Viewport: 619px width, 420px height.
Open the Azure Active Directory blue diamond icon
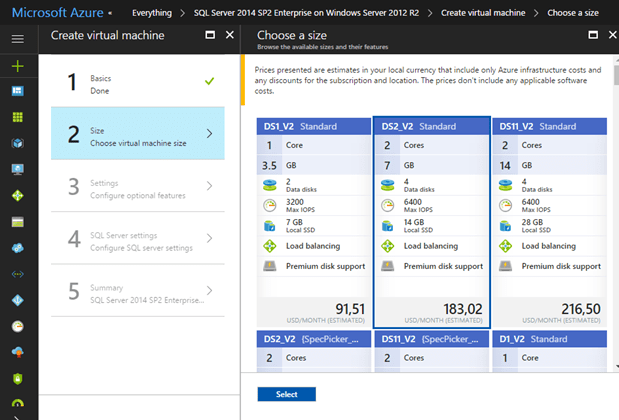click(18, 300)
